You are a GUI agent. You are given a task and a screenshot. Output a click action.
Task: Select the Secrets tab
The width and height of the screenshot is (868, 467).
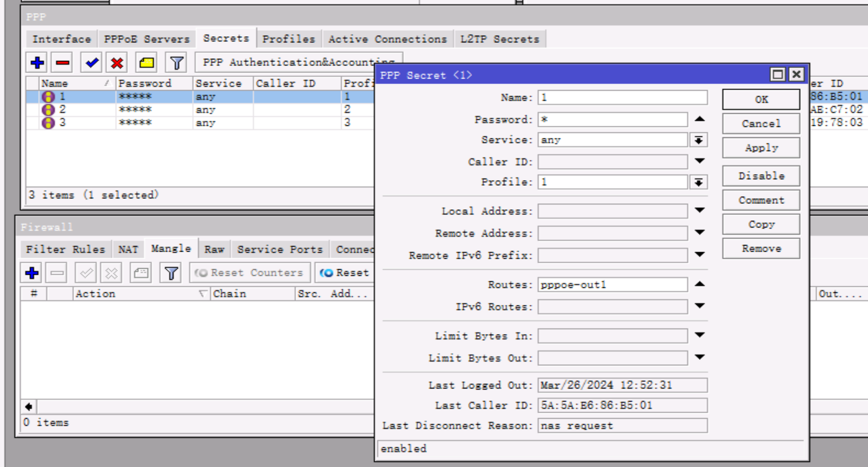226,38
